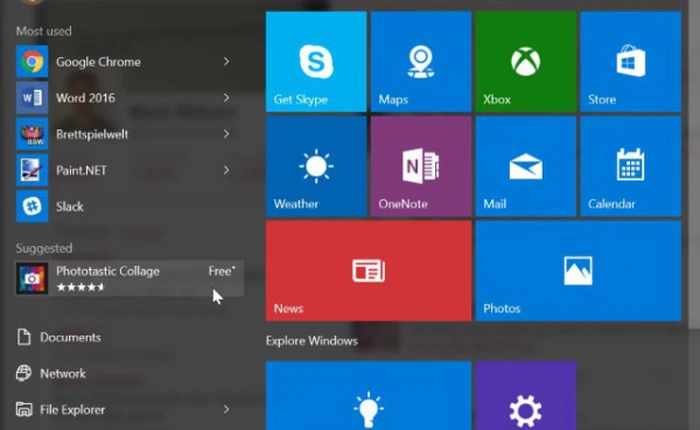This screenshot has width=700, height=430.
Task: Open the Weather tile
Action: tap(316, 166)
